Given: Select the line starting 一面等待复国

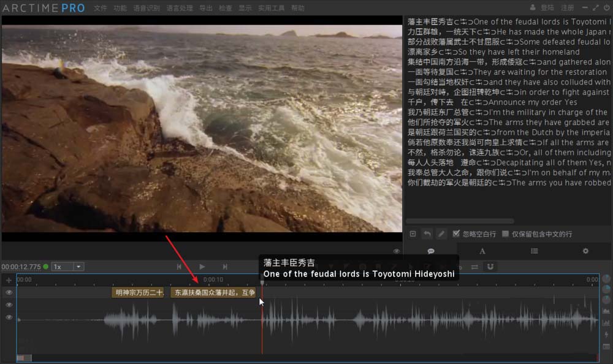Looking at the screenshot, I should pos(509,72).
